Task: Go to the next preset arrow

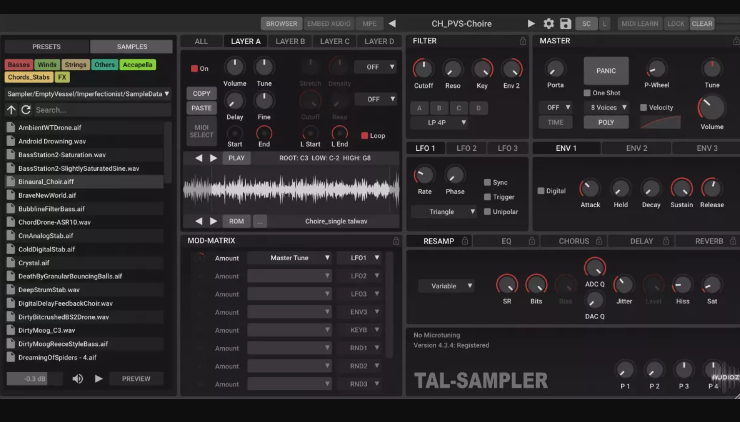Action: pos(531,24)
